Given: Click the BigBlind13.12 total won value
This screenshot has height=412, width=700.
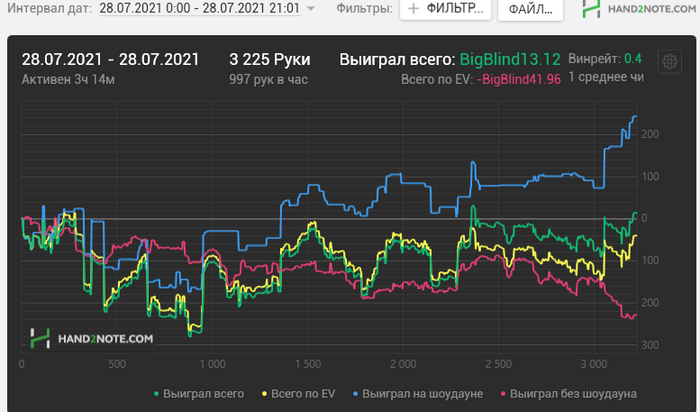Looking at the screenshot, I should click(510, 59).
